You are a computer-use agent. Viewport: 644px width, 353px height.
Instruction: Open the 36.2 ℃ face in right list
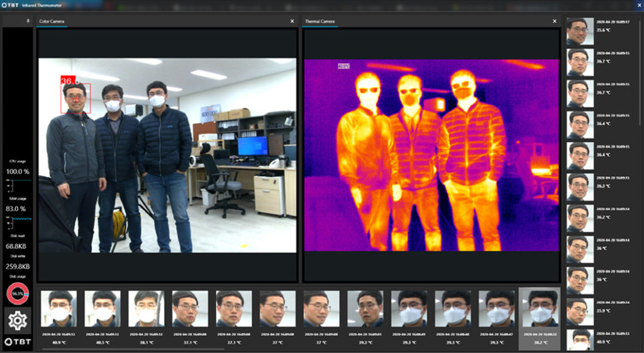[580, 218]
